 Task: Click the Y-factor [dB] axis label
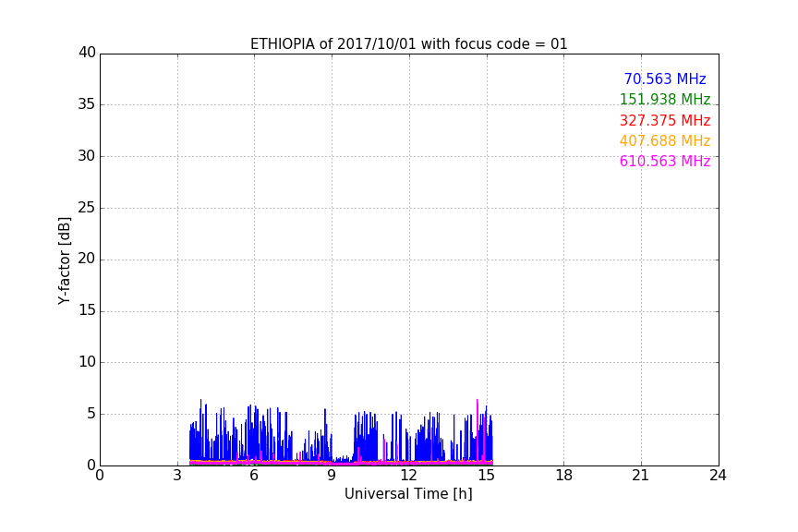(64, 260)
